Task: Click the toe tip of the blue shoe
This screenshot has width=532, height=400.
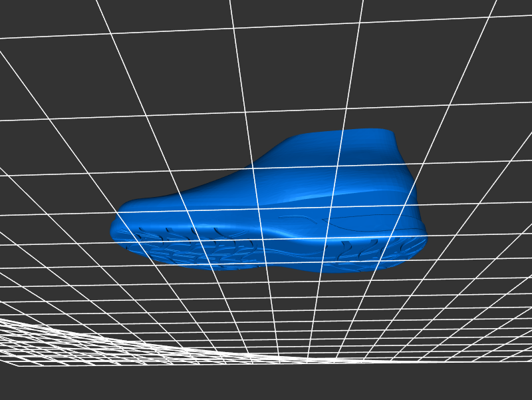Action: [115, 228]
